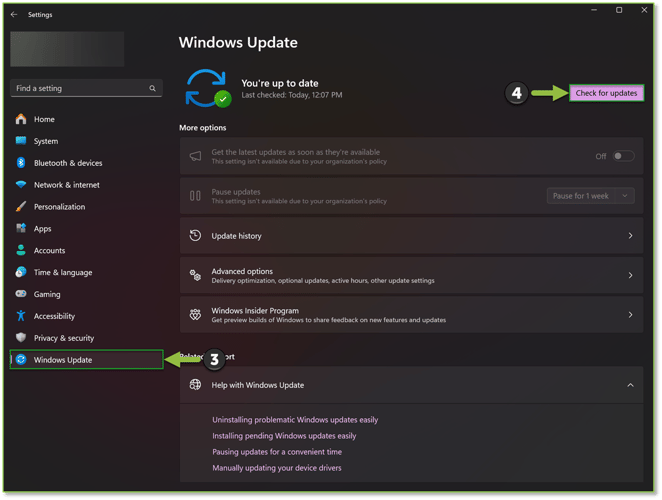Maximize the Settings window
The height and width of the screenshot is (500, 662).
pyautogui.click(x=619, y=10)
